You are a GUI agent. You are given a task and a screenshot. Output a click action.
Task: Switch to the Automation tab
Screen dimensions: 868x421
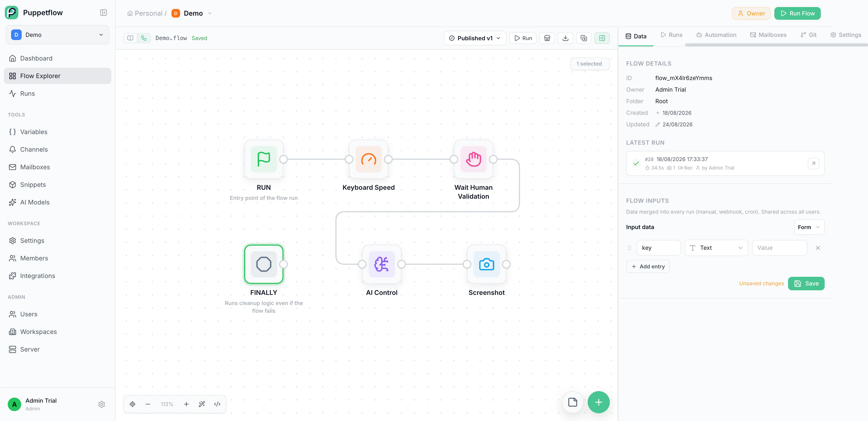pos(716,35)
